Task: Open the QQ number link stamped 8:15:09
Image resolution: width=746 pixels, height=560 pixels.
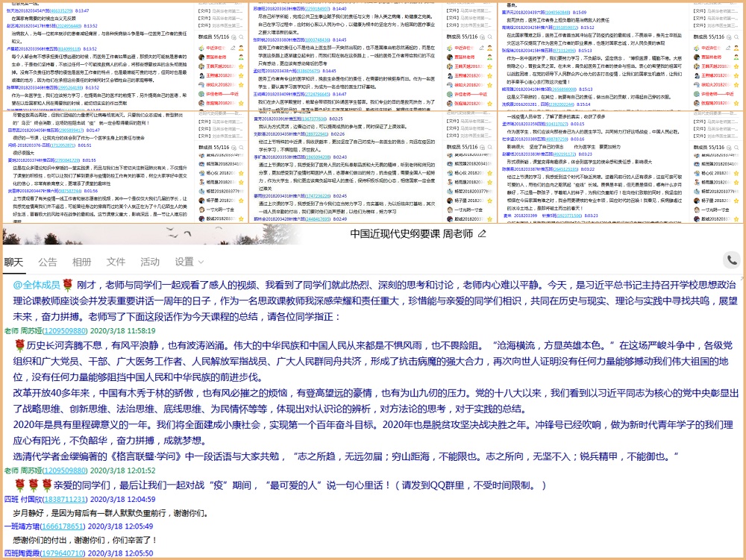Action: coord(556,13)
